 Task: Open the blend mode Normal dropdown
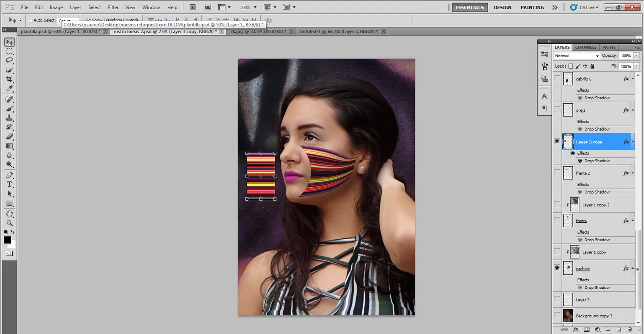(x=577, y=56)
